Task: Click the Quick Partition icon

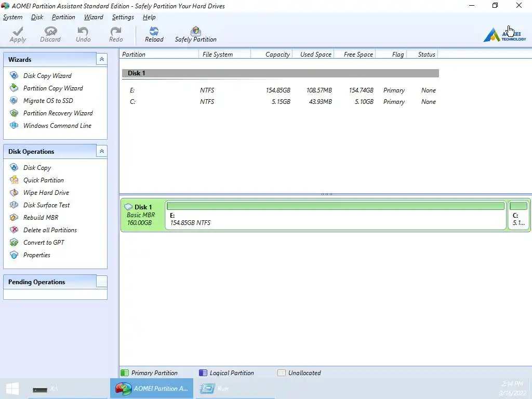Action: 14,180
